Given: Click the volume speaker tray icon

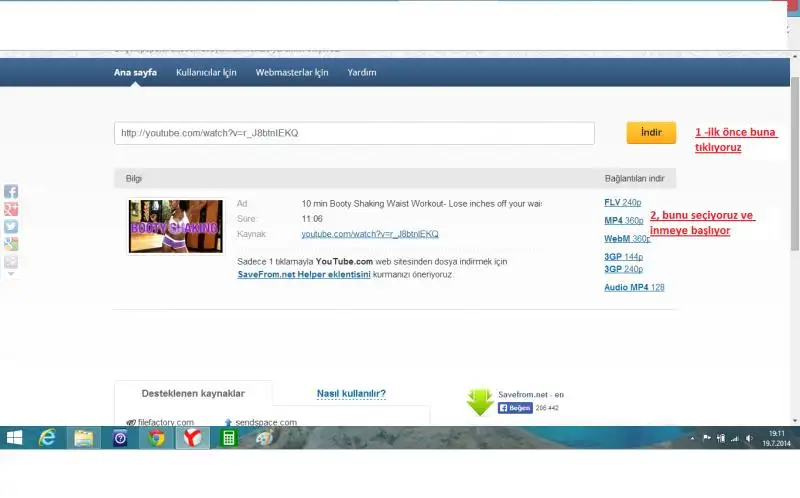Looking at the screenshot, I should point(750,438).
